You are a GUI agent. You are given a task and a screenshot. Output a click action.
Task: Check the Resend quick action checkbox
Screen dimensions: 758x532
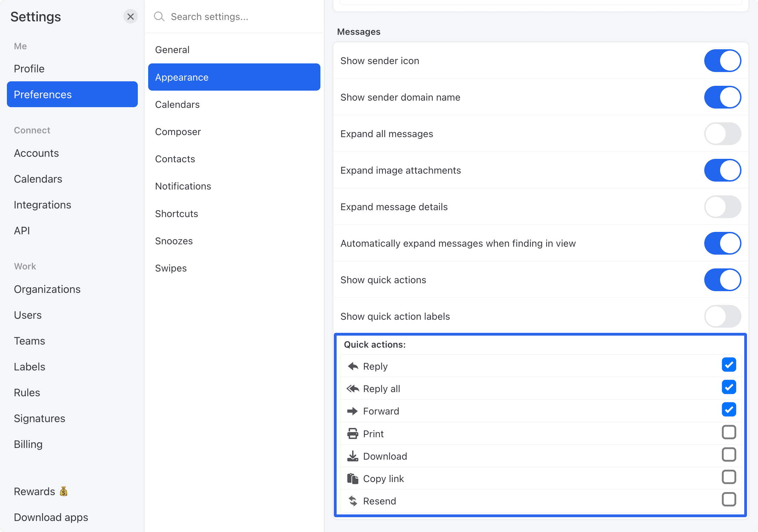click(x=729, y=499)
